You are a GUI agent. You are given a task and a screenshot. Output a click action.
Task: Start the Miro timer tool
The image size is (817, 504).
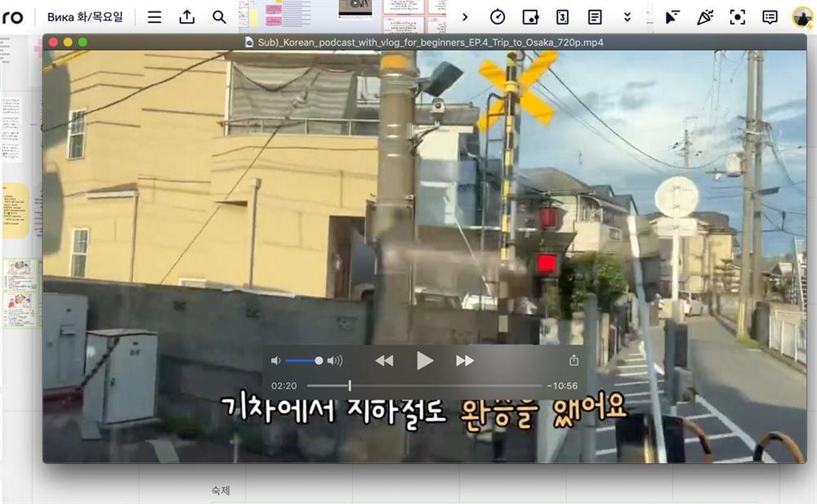click(x=498, y=17)
